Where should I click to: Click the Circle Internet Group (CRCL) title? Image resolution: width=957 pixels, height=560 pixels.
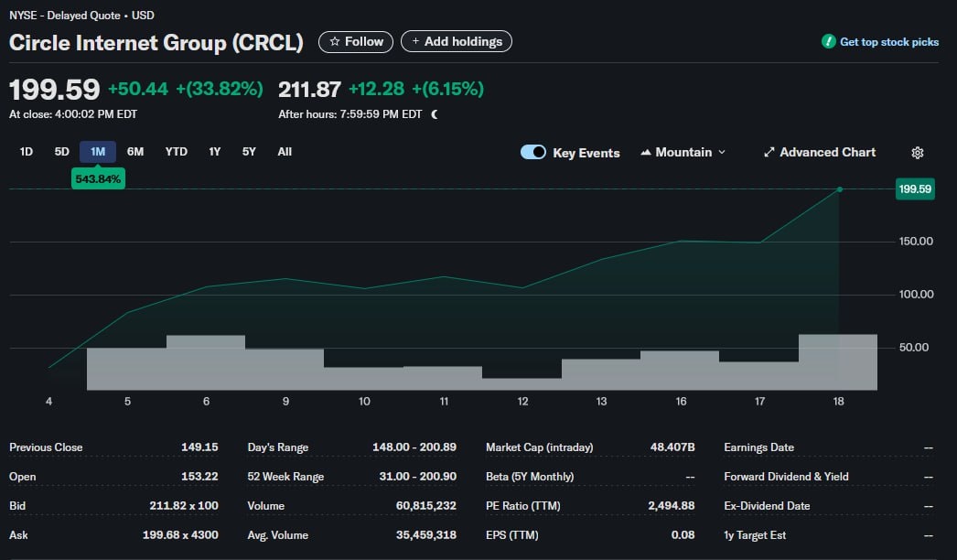[x=156, y=43]
